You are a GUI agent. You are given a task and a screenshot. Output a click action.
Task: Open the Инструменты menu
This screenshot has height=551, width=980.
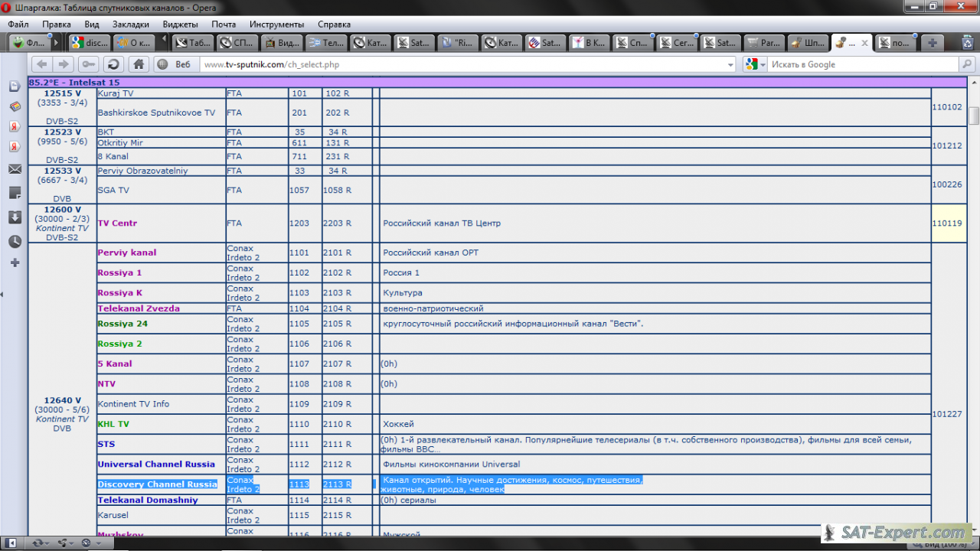[x=277, y=24]
